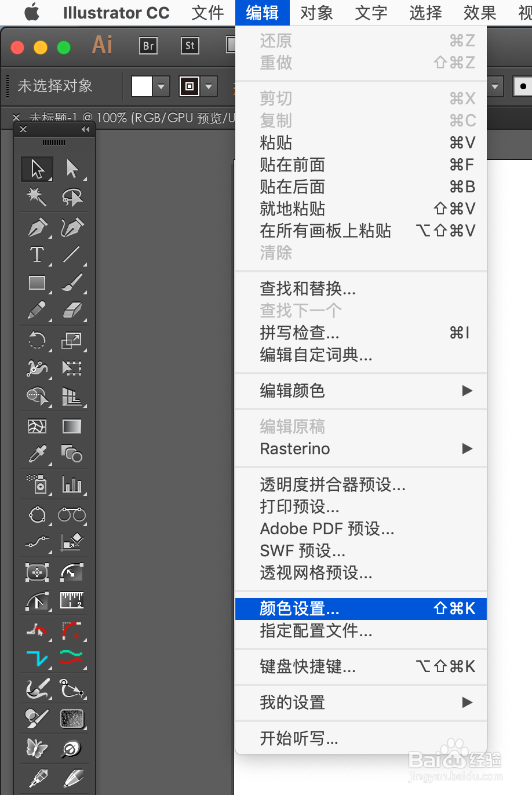This screenshot has width=532, height=795.
Task: Open Adobe Stock via St icon
Action: click(190, 46)
